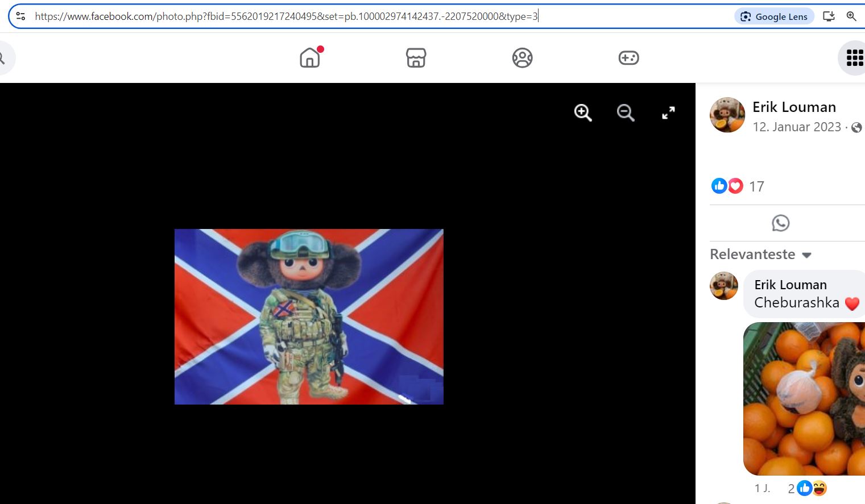Open the Marketplace storefront icon
The height and width of the screenshot is (504, 865).
click(416, 58)
